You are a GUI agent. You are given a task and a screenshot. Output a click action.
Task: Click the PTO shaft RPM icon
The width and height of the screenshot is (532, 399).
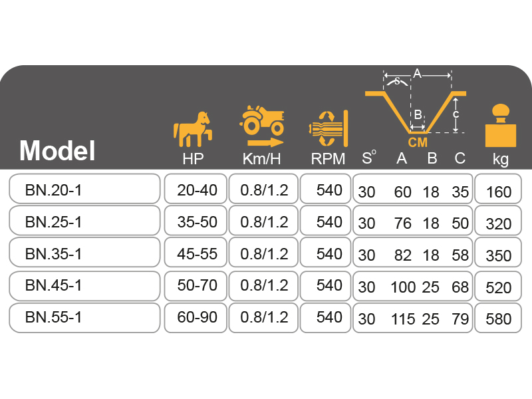pyautogui.click(x=329, y=128)
